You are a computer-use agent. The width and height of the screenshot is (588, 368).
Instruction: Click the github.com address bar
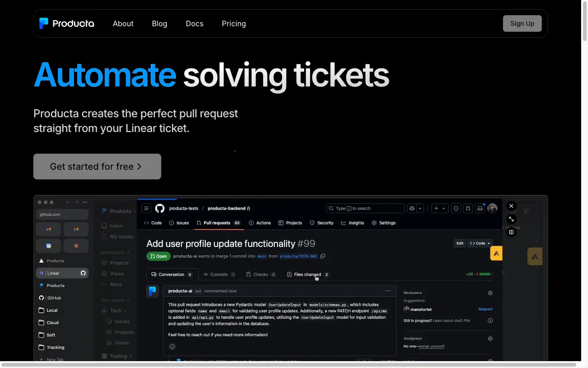click(62, 214)
